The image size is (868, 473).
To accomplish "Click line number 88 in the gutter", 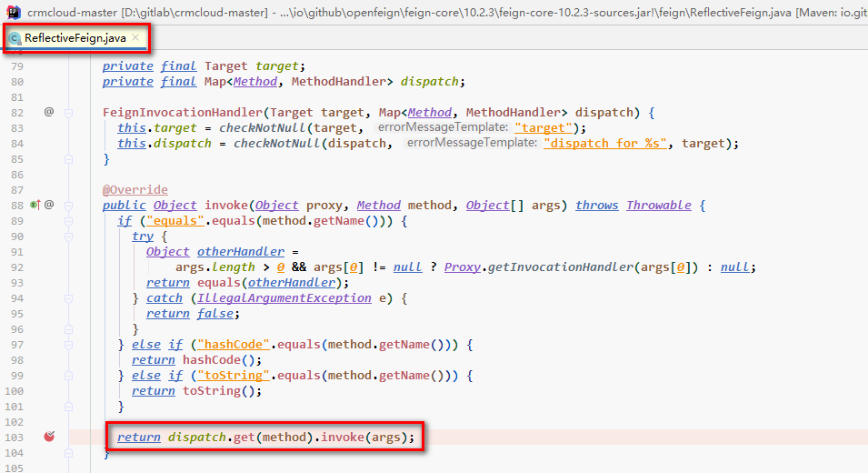I will tap(17, 206).
